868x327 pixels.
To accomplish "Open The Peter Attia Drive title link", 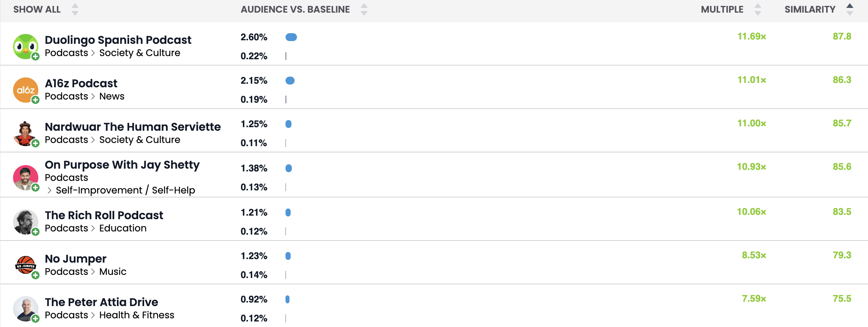I will [101, 302].
